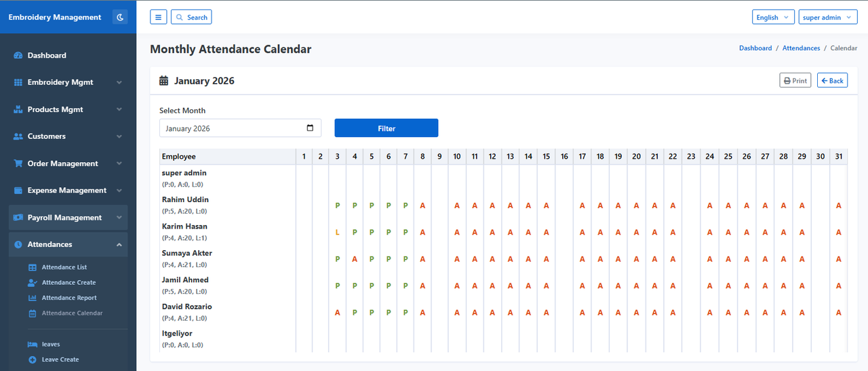Expand Payroll Management chevron

click(119, 218)
